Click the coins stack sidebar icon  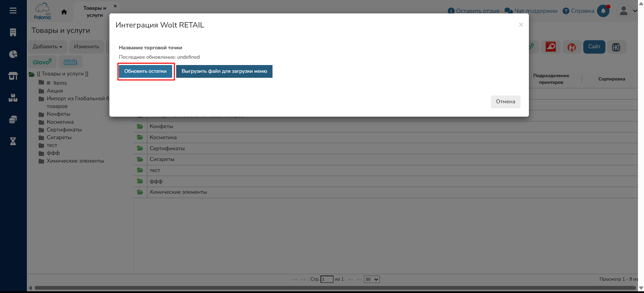(x=13, y=120)
